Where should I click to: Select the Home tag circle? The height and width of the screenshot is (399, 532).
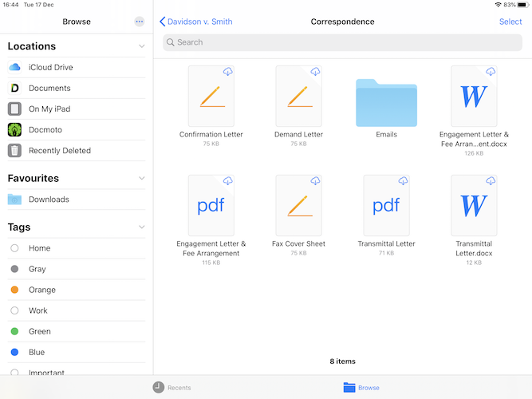[14, 248]
